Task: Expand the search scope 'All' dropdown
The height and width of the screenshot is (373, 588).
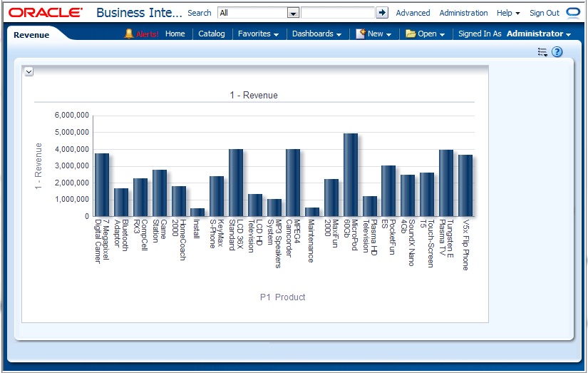Action: (x=292, y=13)
